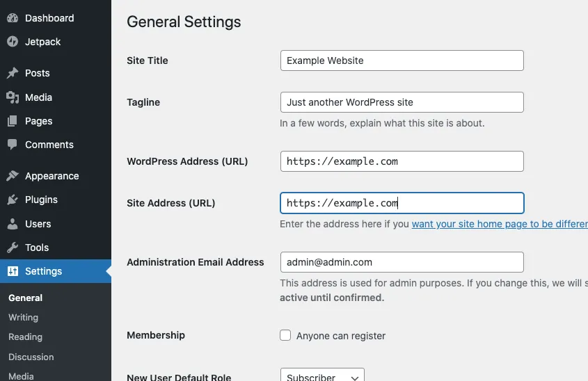Click the Site Address (URL) label
588x381 pixels.
tap(171, 203)
